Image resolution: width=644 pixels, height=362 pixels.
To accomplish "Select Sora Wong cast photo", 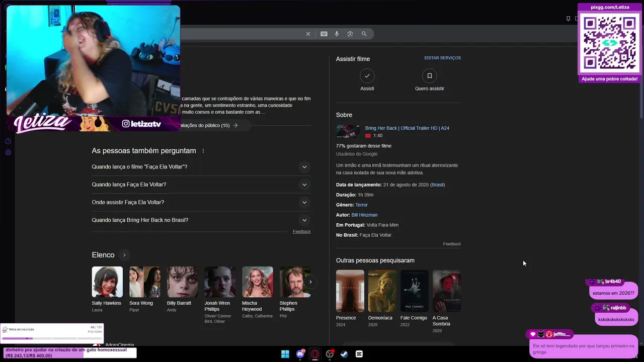I will tap(145, 282).
